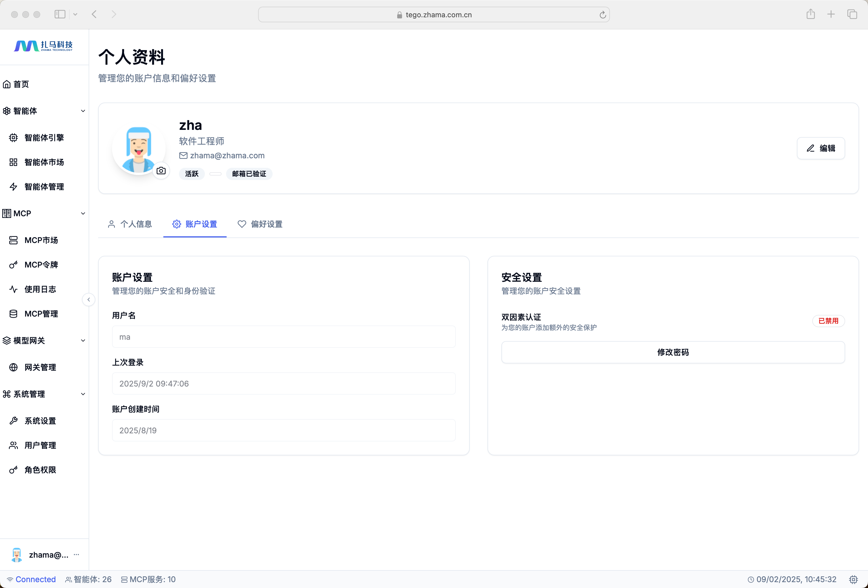Click Safari page reload icon
The height and width of the screenshot is (588, 868).
coord(602,15)
